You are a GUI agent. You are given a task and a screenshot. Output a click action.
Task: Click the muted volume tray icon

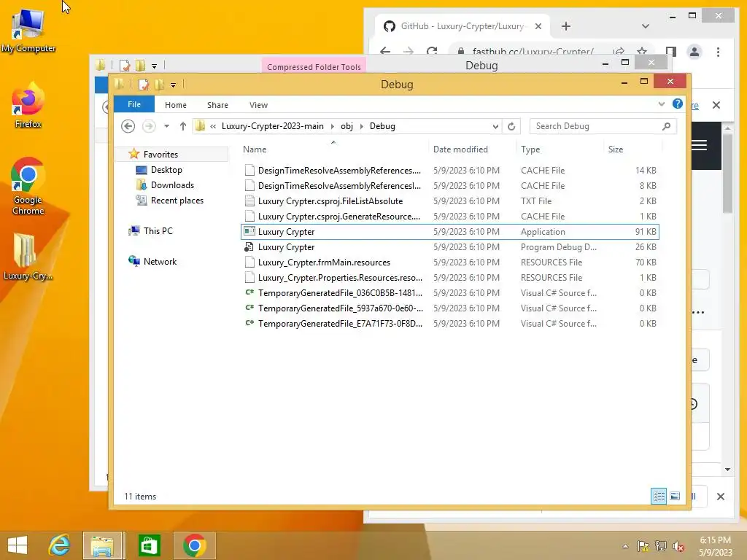tap(678, 546)
